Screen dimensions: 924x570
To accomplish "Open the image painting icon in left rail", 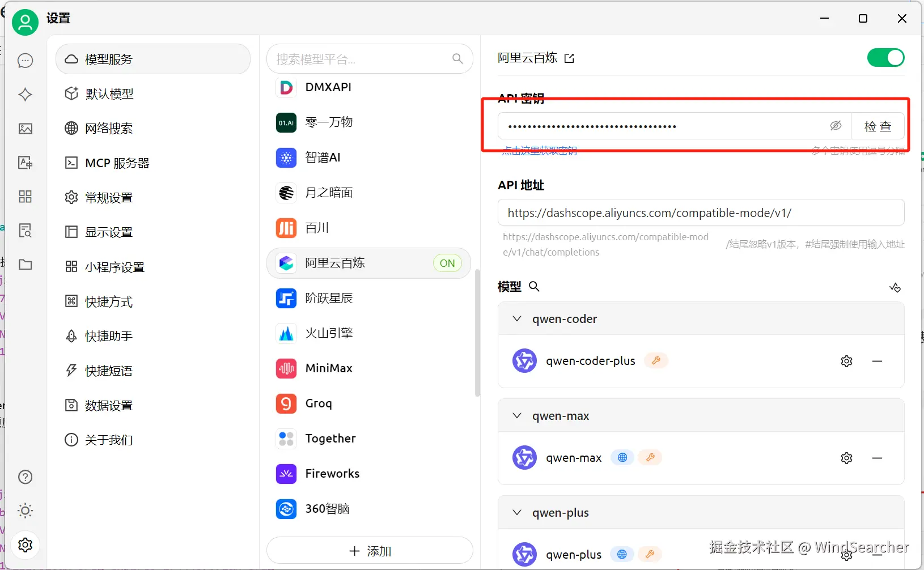I will pyautogui.click(x=26, y=129).
